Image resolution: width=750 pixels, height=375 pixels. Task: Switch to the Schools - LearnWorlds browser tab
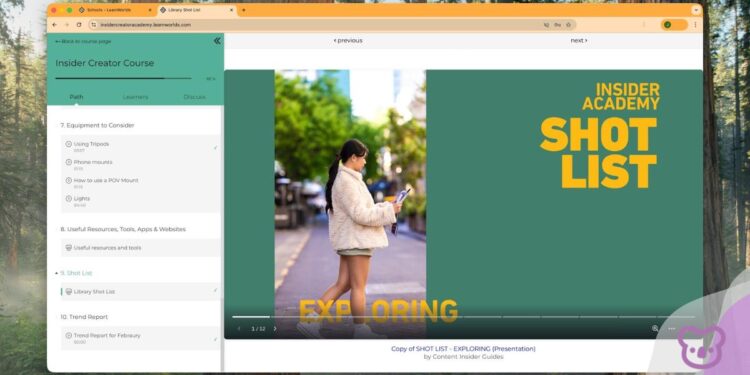(115, 10)
